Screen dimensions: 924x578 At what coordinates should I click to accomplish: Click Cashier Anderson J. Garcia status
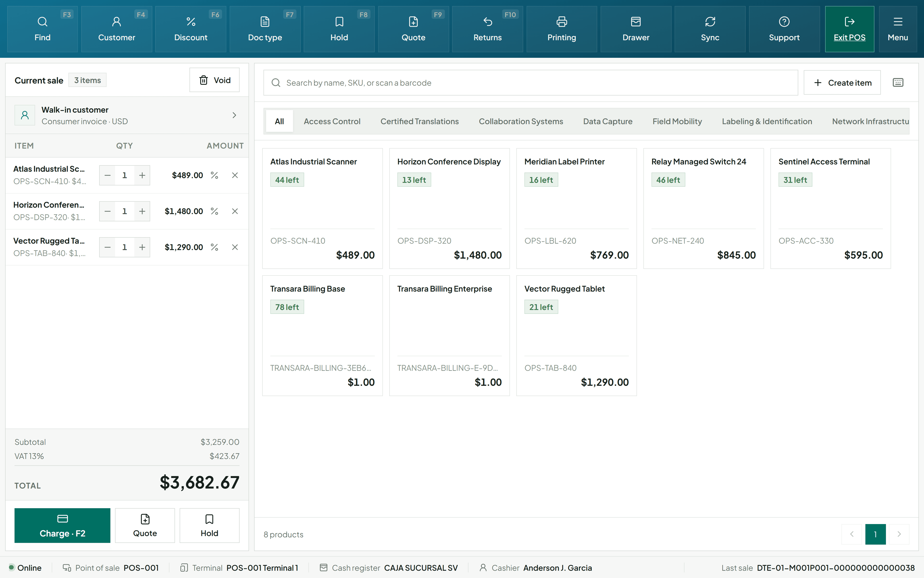point(536,568)
